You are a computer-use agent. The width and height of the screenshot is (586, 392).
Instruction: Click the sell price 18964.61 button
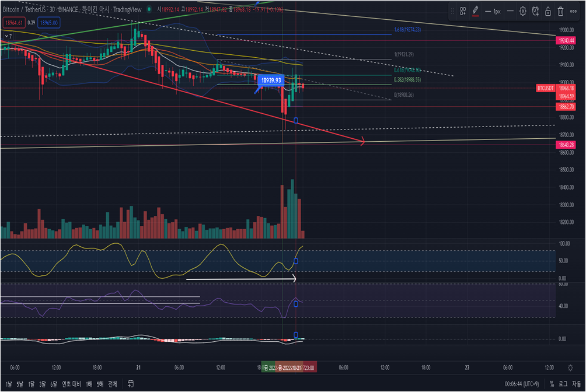coord(14,23)
